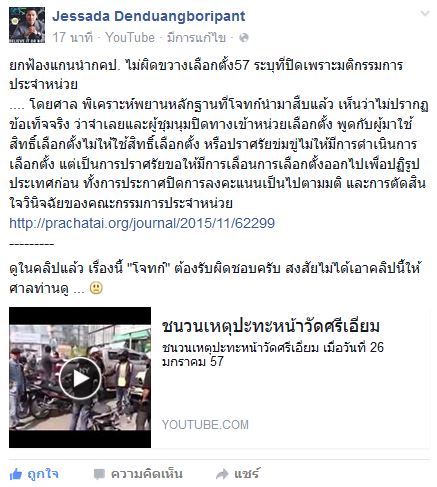Screen dimensions: 437x487
Task: Click the speech bubble comment icon
Action: 99,474
